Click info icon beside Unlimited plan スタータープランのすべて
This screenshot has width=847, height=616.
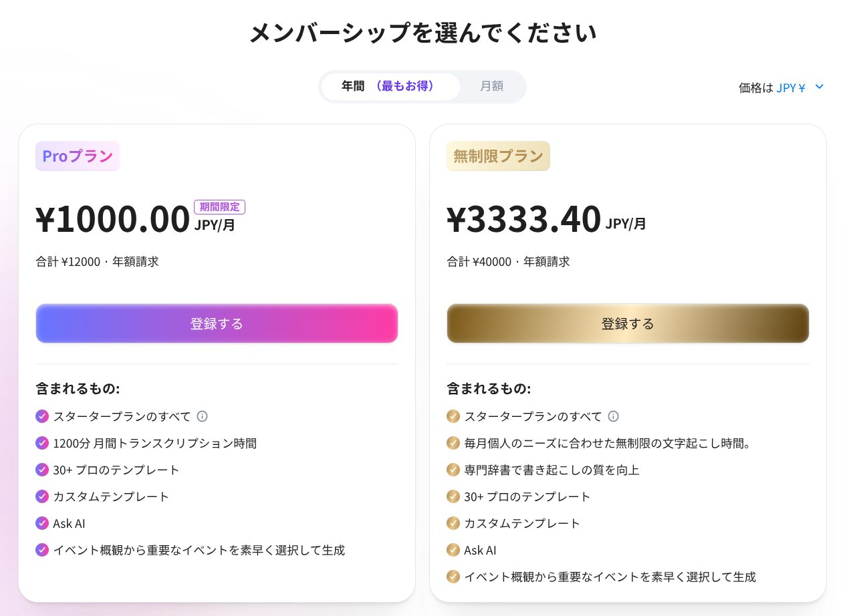[613, 416]
